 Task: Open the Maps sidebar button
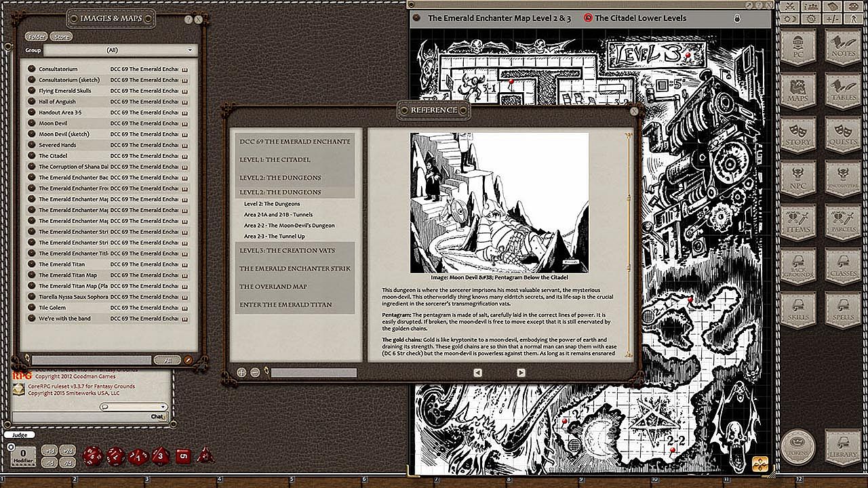point(797,91)
